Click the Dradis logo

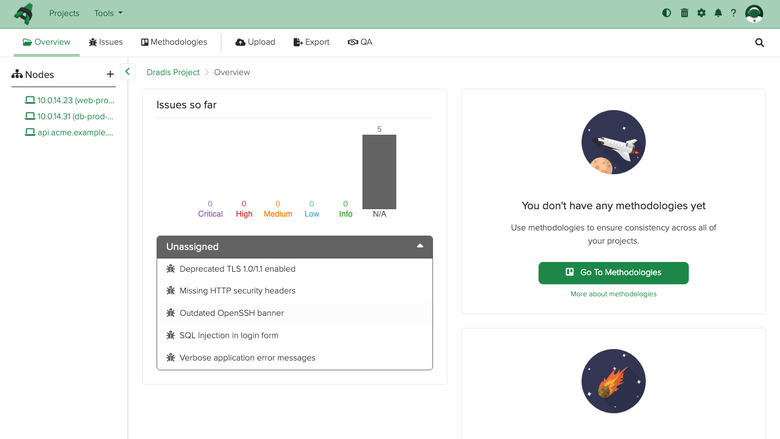point(24,13)
